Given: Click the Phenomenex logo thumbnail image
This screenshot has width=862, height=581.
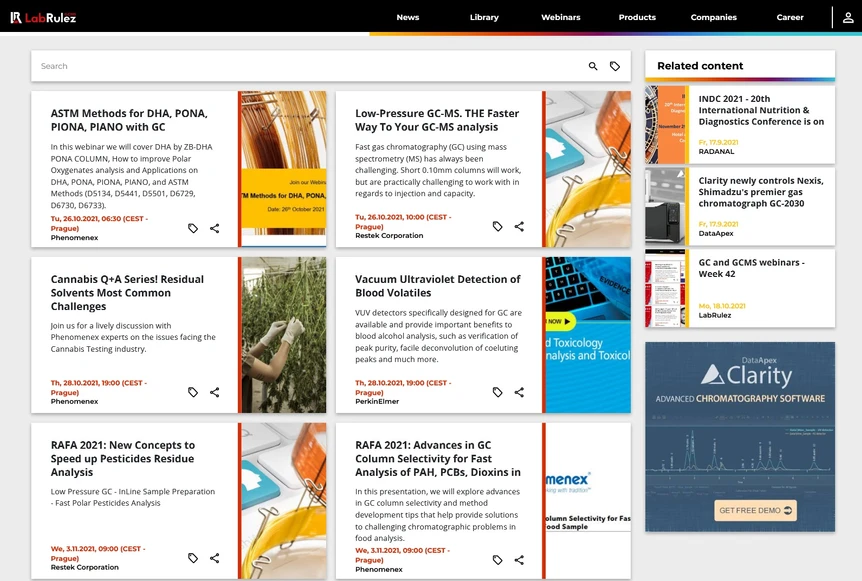Looking at the screenshot, I should point(588,500).
